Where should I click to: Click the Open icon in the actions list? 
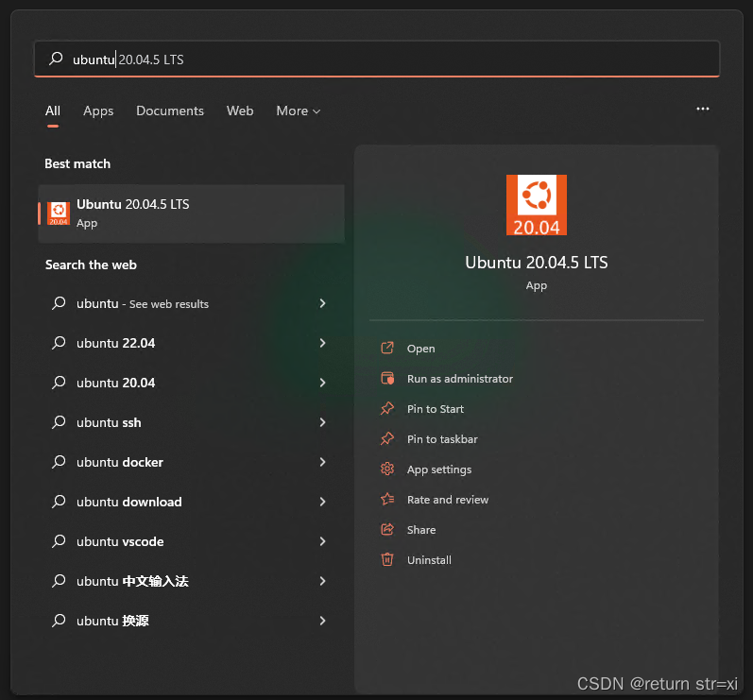[x=387, y=348]
